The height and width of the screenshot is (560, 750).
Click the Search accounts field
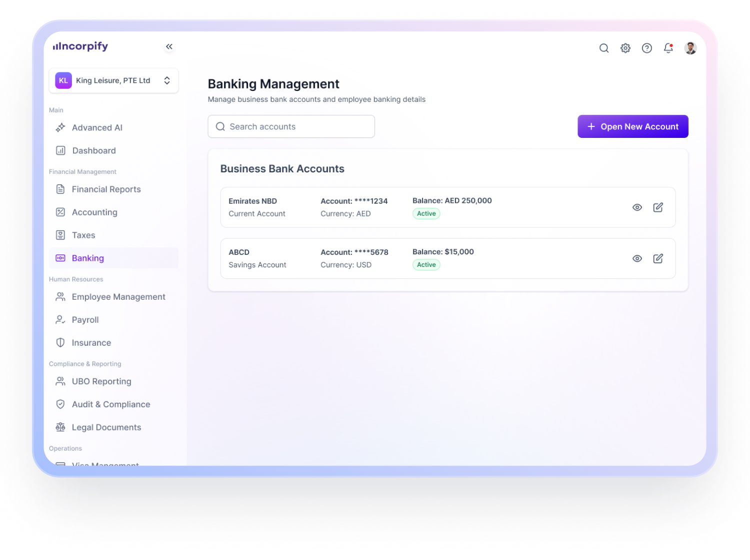(x=291, y=126)
